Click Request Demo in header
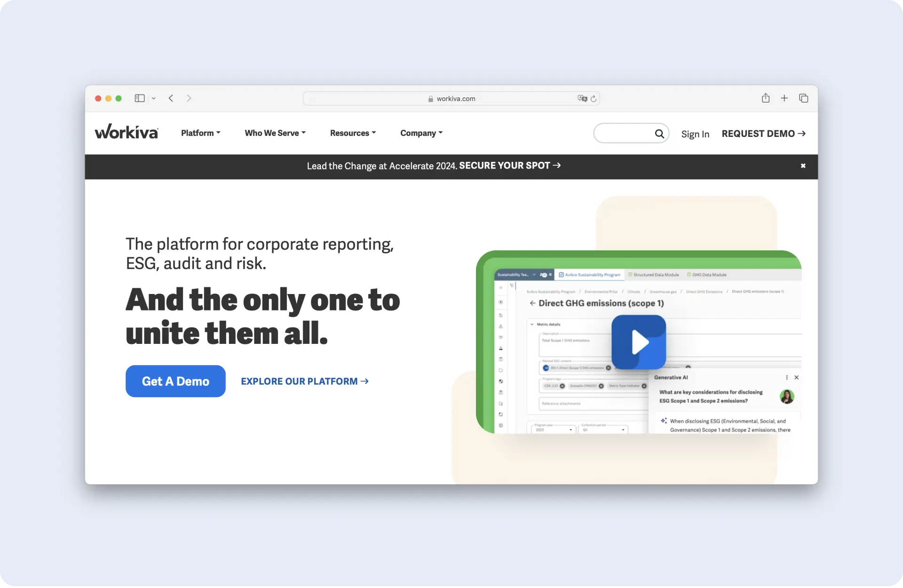The width and height of the screenshot is (903, 588). [x=763, y=134]
